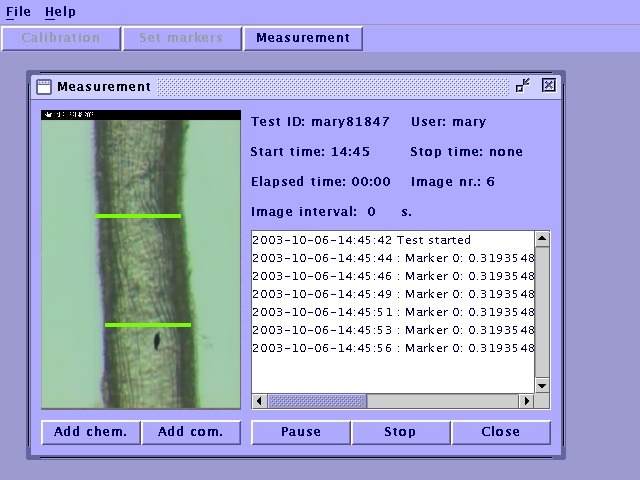Click the User: mary label
Viewport: 640px width, 480px height.
(x=449, y=122)
